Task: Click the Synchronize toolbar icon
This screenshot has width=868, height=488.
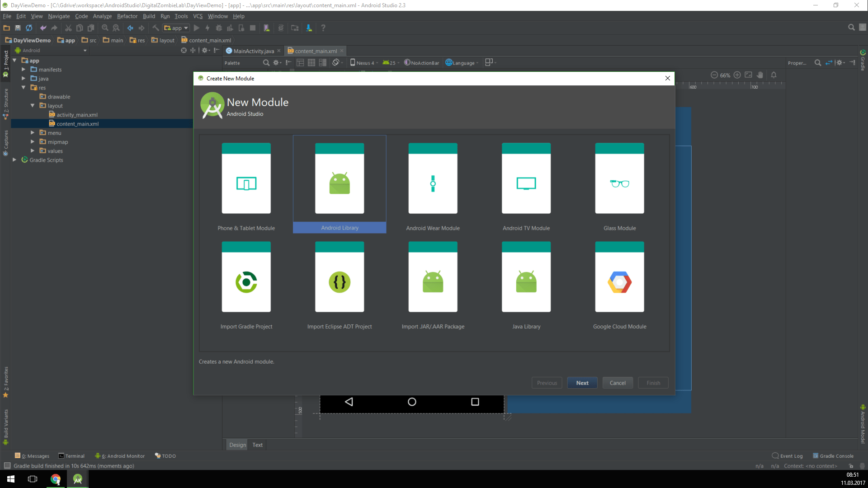Action: tap(29, 28)
